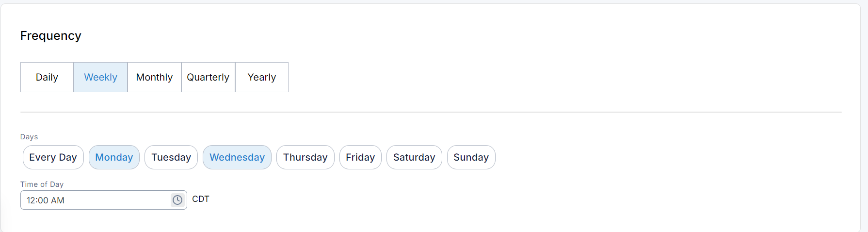Viewport: 868px width, 232px height.
Task: Select the Daily frequency tab
Action: click(47, 77)
